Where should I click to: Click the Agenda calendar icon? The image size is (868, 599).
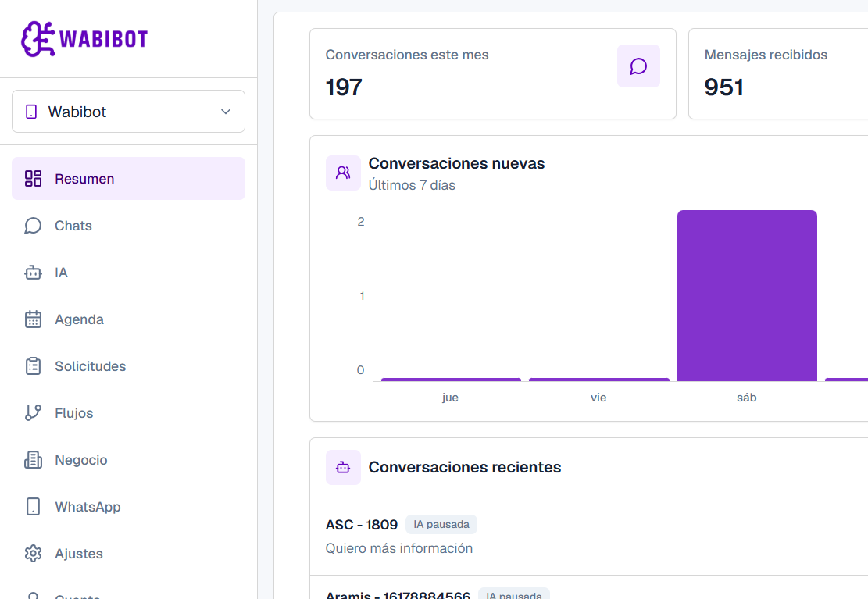[34, 319]
